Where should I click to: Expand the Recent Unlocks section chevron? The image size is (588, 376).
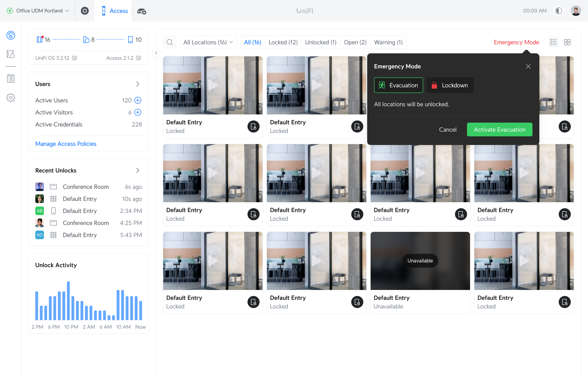[x=138, y=170]
